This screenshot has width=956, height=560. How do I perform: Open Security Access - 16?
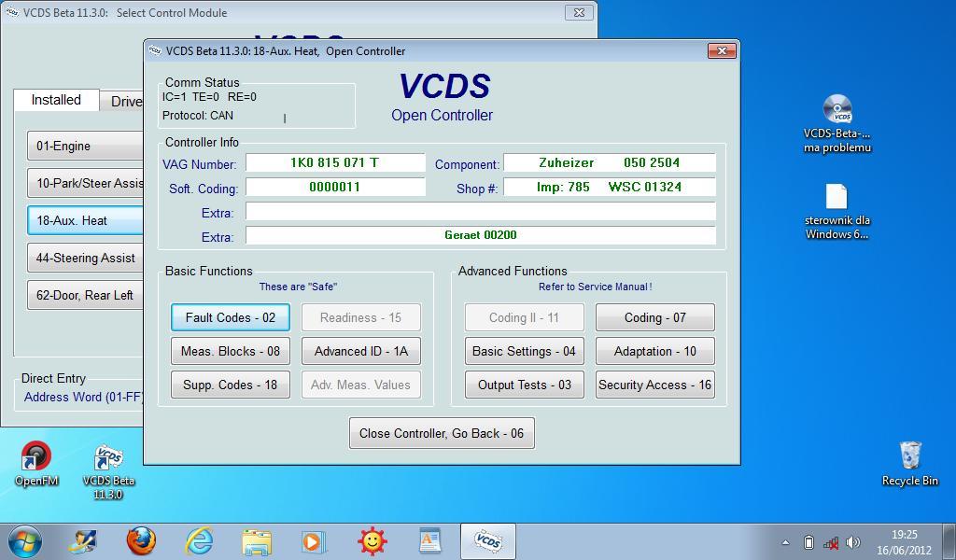655,385
